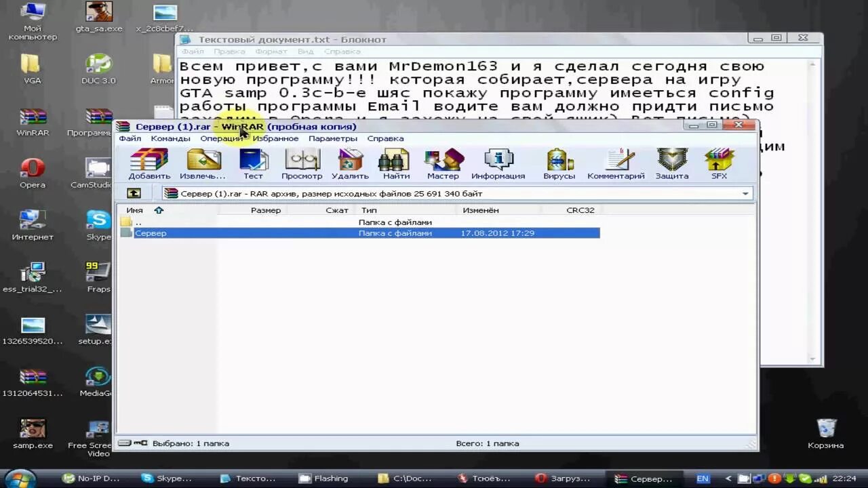Expand the archive path dropdown arrow

click(x=745, y=194)
